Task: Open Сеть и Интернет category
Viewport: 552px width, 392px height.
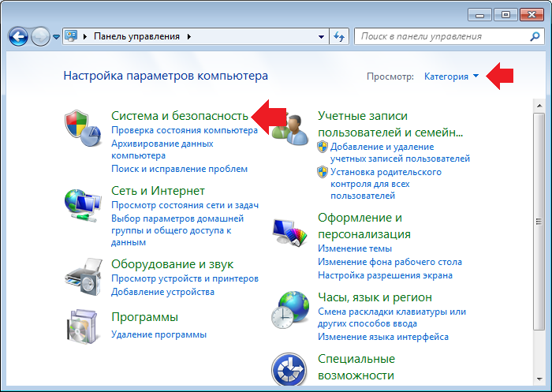Action: point(158,191)
